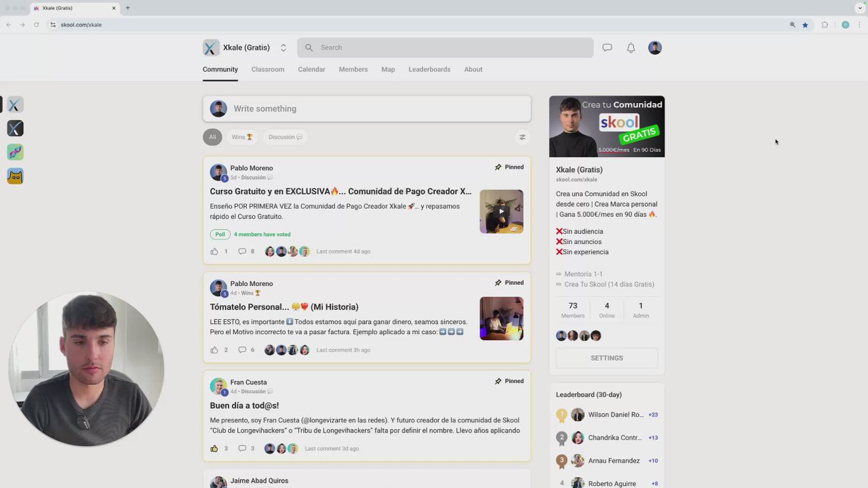The height and width of the screenshot is (488, 868).
Task: Open the Calendar tab
Action: coord(311,69)
